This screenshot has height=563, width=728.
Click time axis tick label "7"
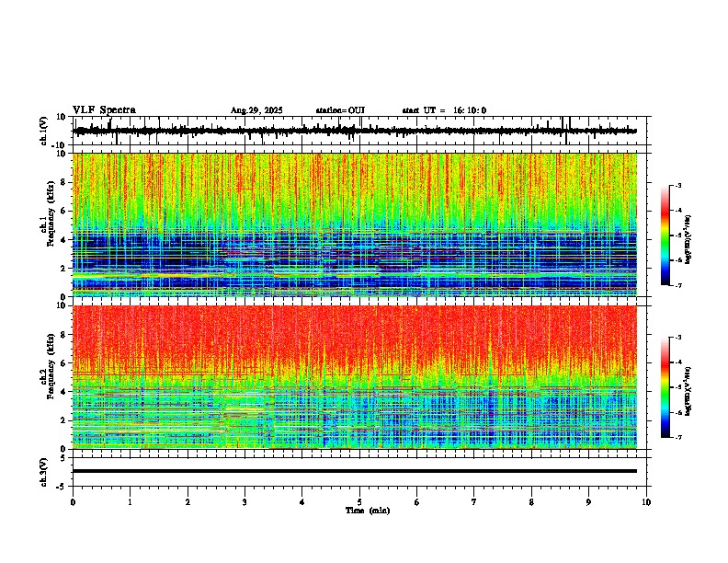(474, 502)
